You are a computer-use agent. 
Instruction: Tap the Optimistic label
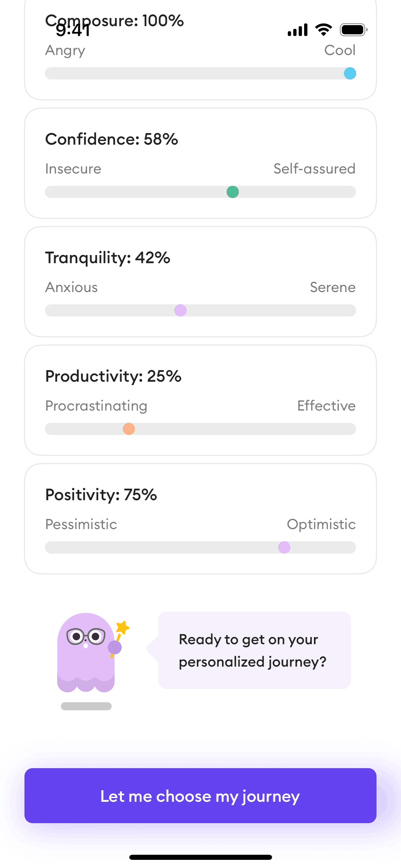[x=321, y=524]
